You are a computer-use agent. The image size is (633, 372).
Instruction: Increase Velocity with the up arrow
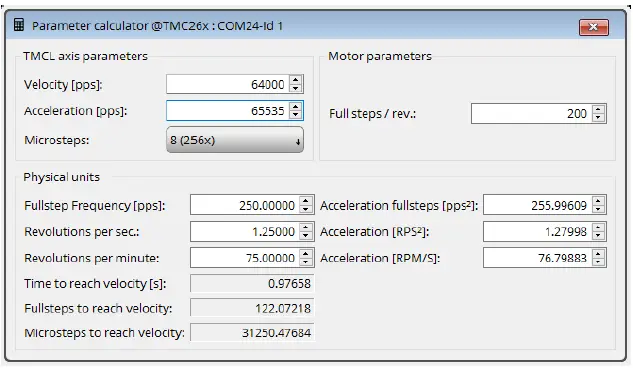pyautogui.click(x=296, y=80)
